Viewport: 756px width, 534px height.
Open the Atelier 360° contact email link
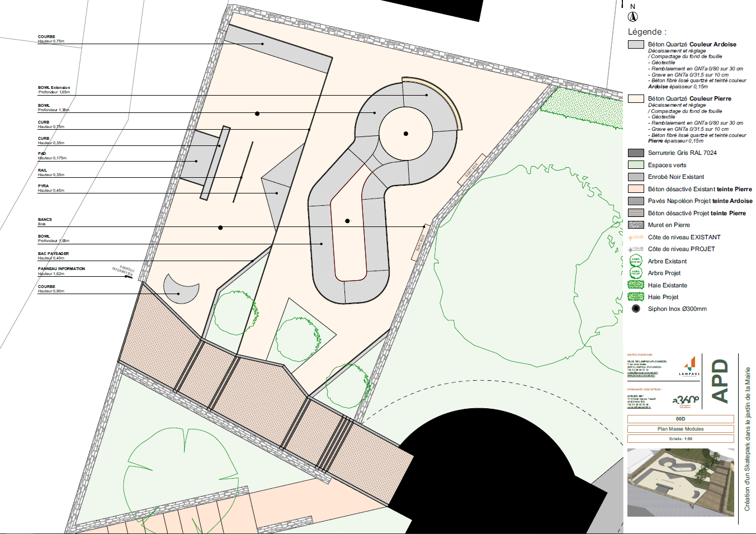click(639, 408)
